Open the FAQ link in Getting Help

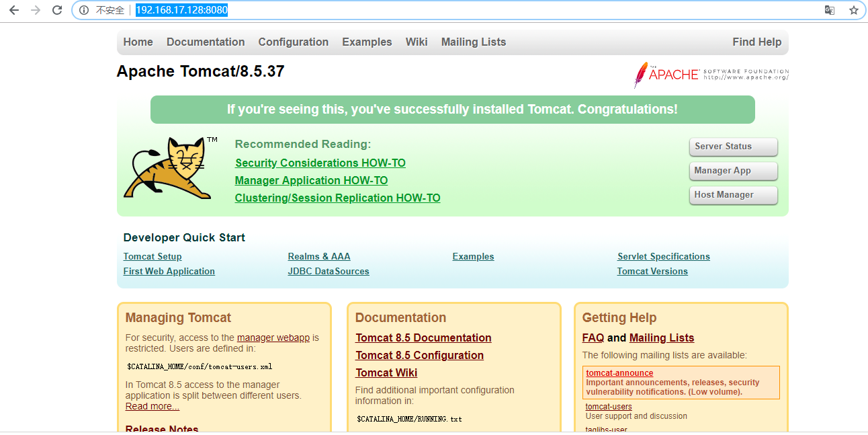tap(593, 338)
